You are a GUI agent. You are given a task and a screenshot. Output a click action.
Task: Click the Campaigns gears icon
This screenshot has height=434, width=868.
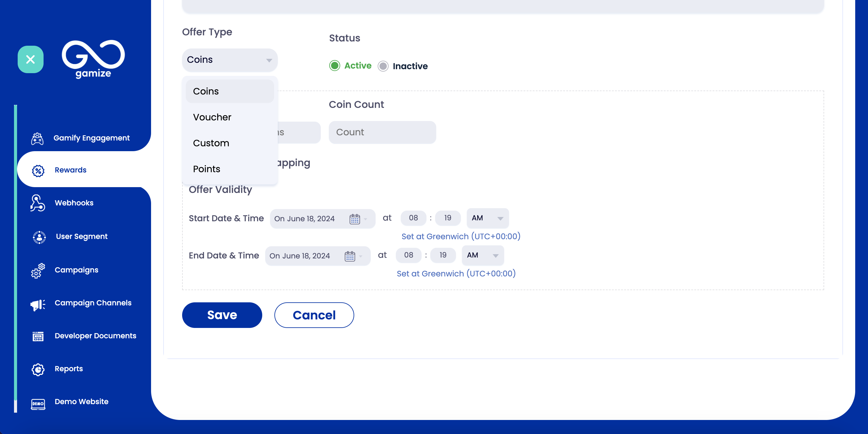pyautogui.click(x=38, y=270)
